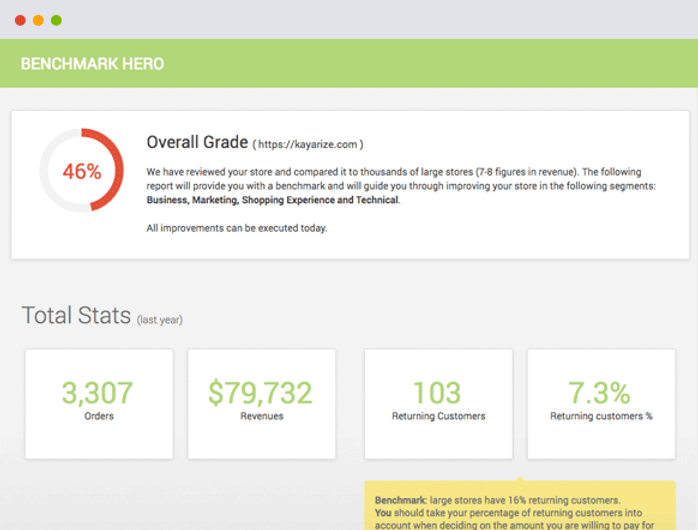Click the Orders label text
Image resolution: width=698 pixels, height=530 pixels.
99,416
